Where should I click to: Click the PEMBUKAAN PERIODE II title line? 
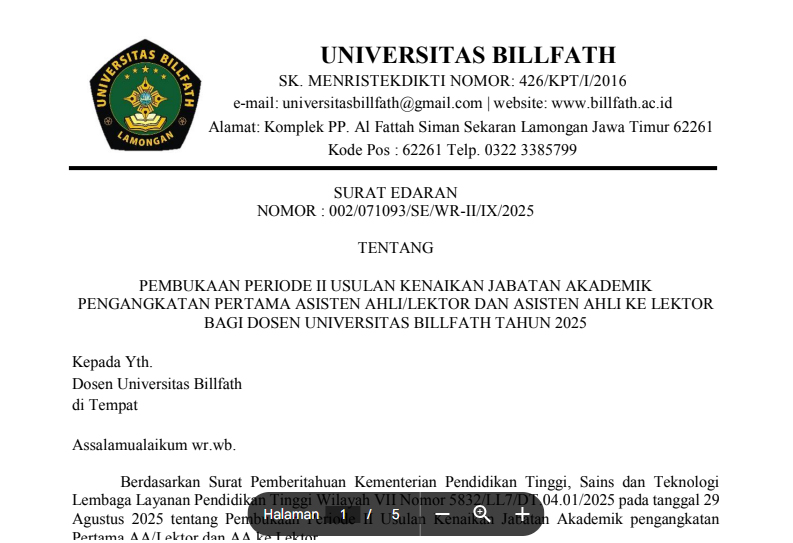click(395, 286)
